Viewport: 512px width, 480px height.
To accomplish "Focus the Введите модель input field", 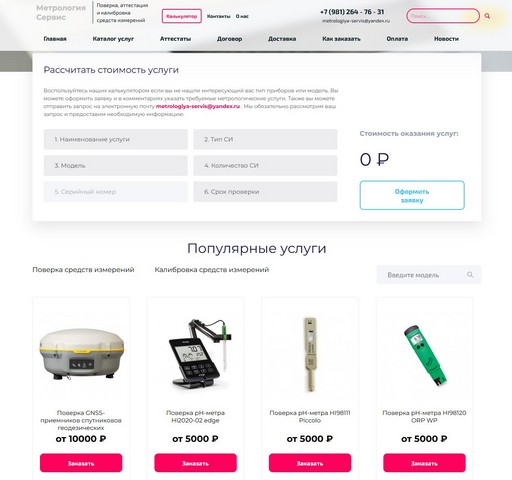I will pyautogui.click(x=423, y=275).
